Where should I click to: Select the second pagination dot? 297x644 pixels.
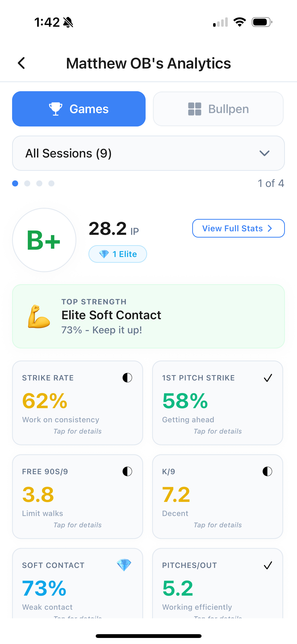(27, 183)
